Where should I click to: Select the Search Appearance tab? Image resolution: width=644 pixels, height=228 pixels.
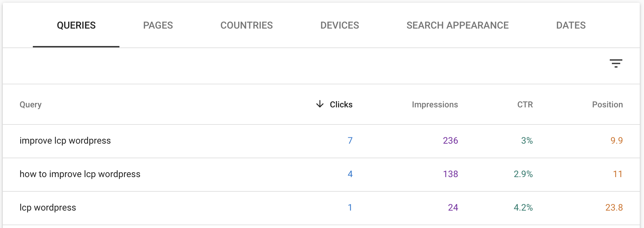pos(458,25)
